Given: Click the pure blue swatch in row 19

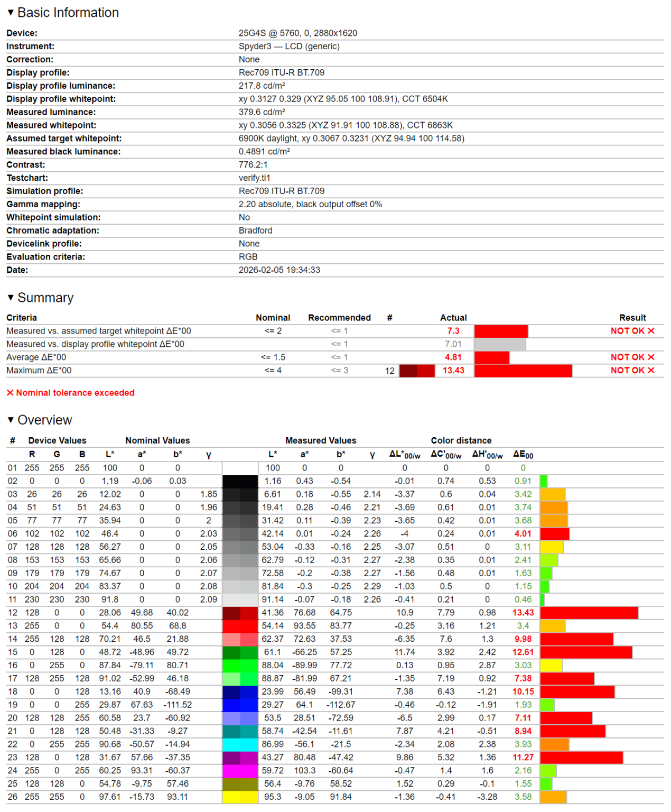Looking at the screenshot, I should coord(240,705).
